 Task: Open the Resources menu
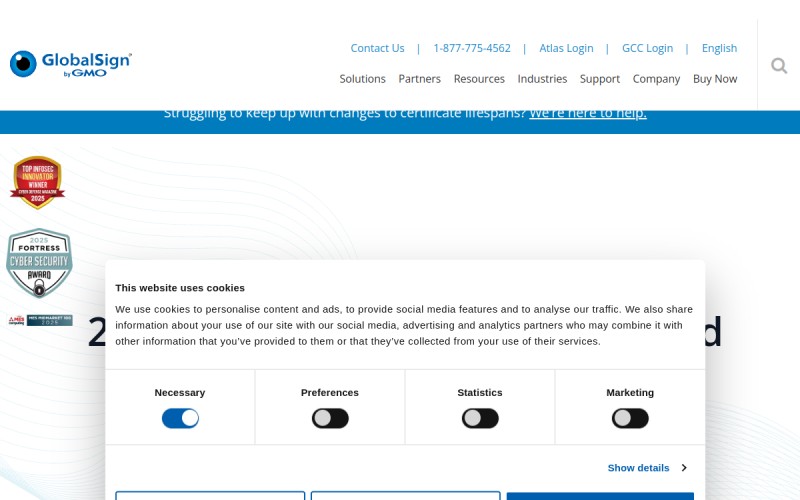(479, 79)
